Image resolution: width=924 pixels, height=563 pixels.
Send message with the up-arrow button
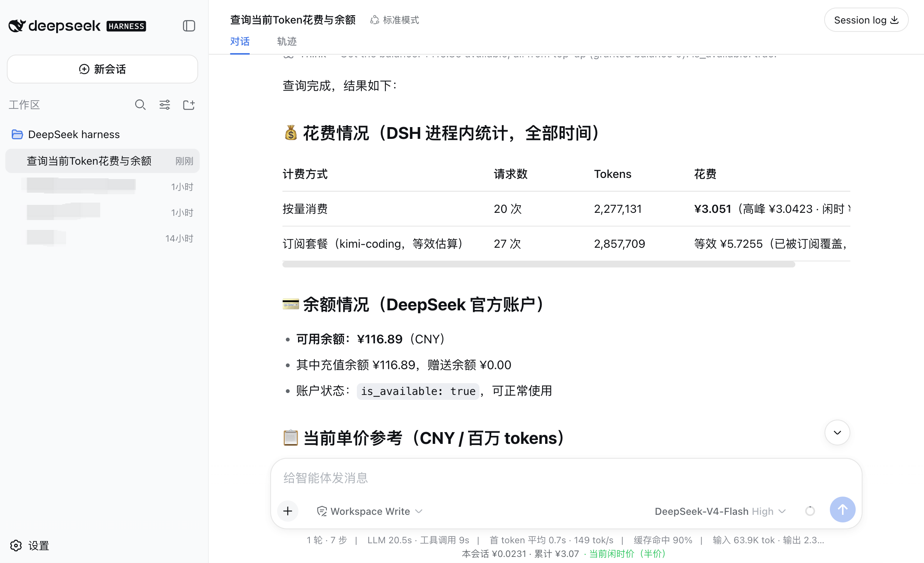tap(842, 510)
